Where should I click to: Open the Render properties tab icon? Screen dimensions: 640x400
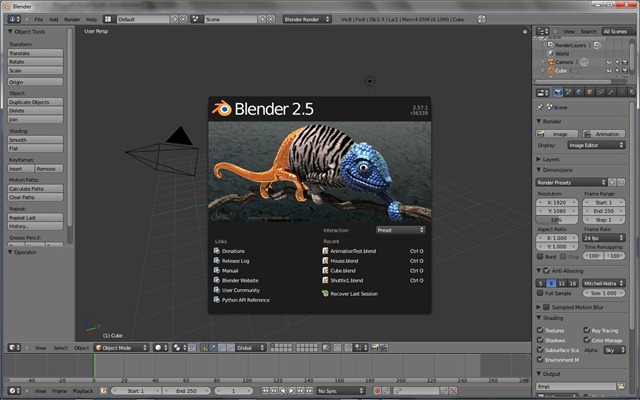point(558,93)
